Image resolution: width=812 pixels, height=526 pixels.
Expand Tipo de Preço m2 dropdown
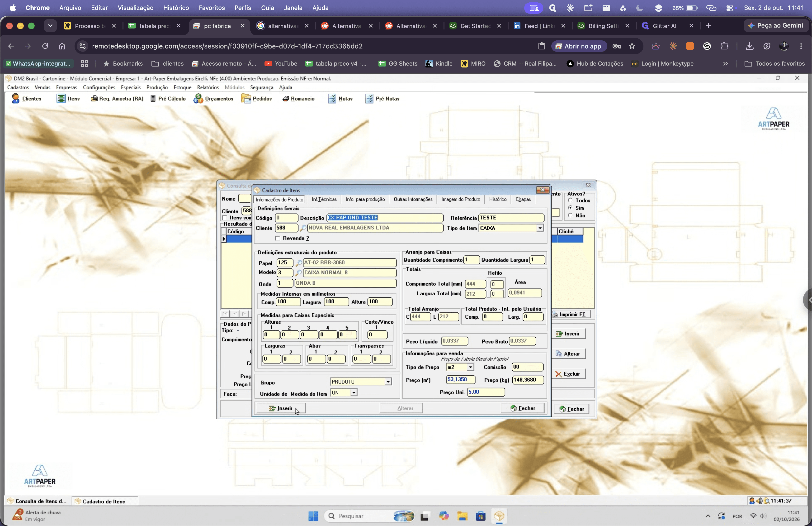(471, 367)
